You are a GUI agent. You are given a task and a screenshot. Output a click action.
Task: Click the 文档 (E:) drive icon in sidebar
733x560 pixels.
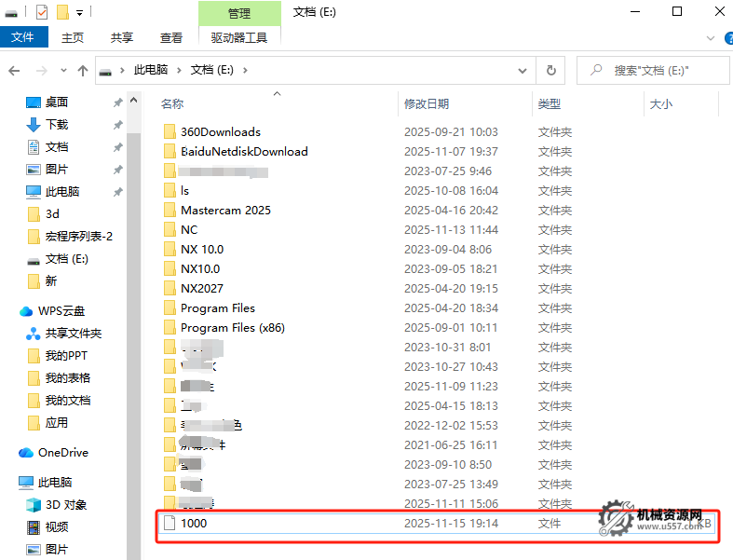point(34,260)
